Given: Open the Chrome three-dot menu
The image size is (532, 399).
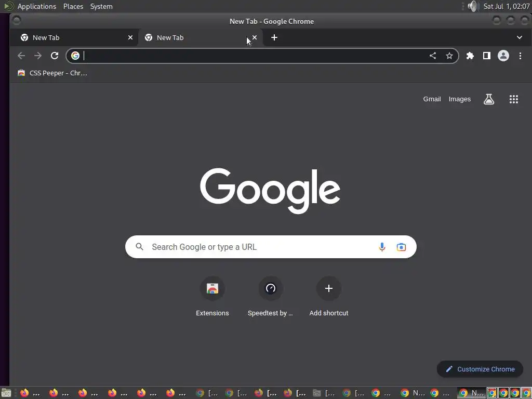Looking at the screenshot, I should click(520, 56).
